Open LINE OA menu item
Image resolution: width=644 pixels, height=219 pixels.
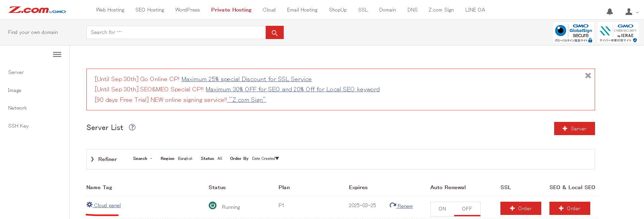click(475, 10)
